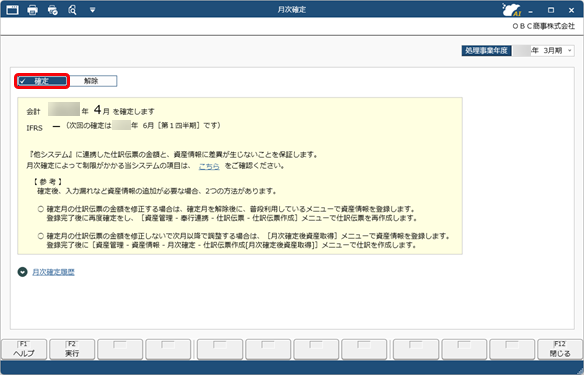Image resolution: width=584 pixels, height=375 pixels.
Task: Select the 解除 toggle option
Action: (92, 81)
